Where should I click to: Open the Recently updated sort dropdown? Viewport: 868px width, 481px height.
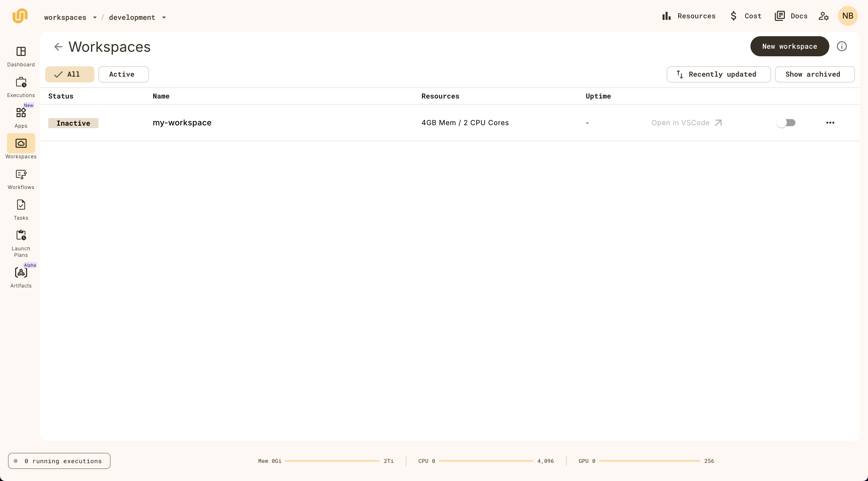(718, 74)
